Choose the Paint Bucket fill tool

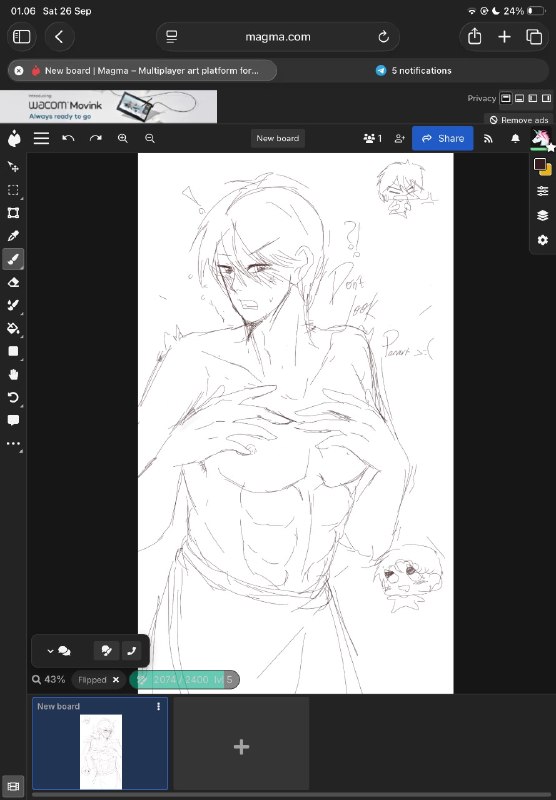(x=13, y=328)
